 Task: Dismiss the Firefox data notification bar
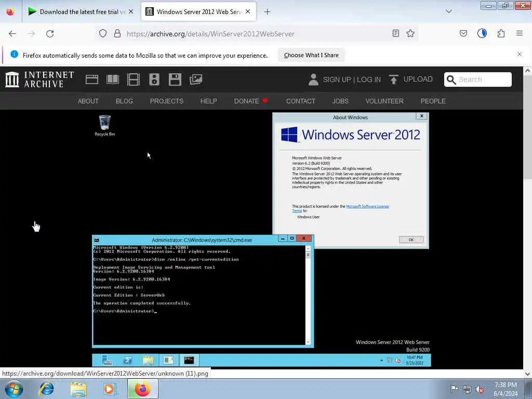tap(520, 54)
